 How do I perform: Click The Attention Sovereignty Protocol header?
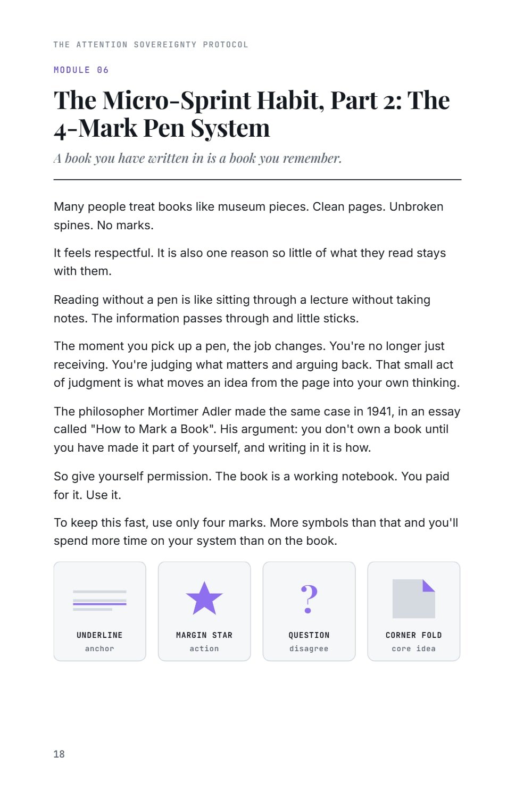(151, 45)
